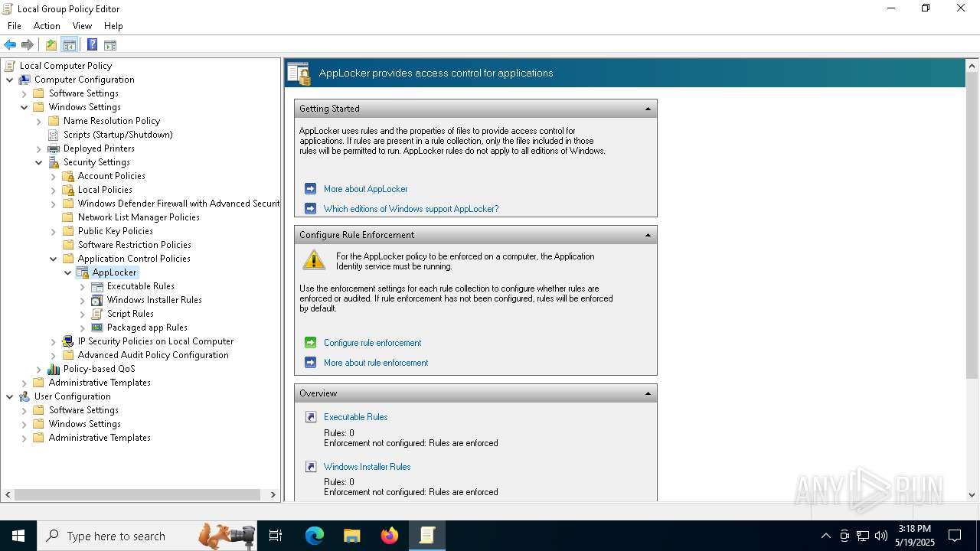The width and height of the screenshot is (980, 551).
Task: Click the Packaged app Rules node icon
Action: 96,328
